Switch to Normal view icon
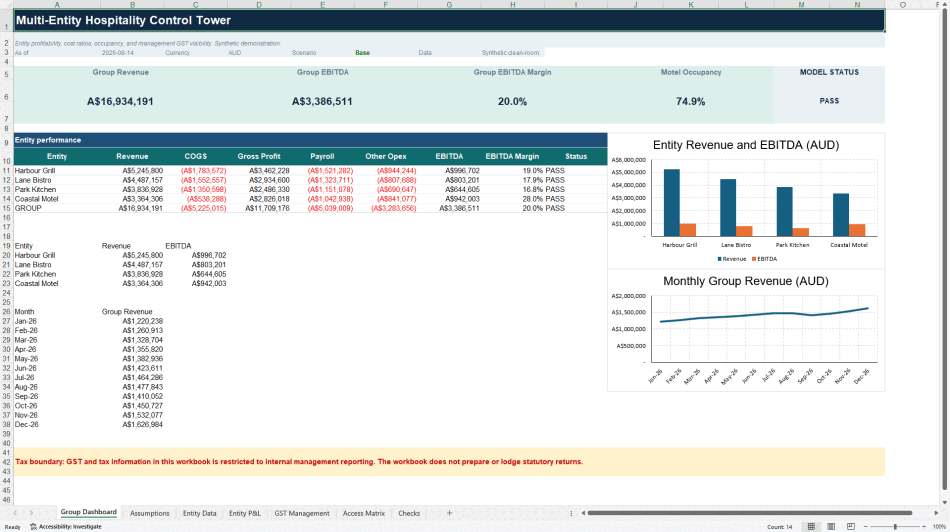950x532 pixels. [811, 527]
